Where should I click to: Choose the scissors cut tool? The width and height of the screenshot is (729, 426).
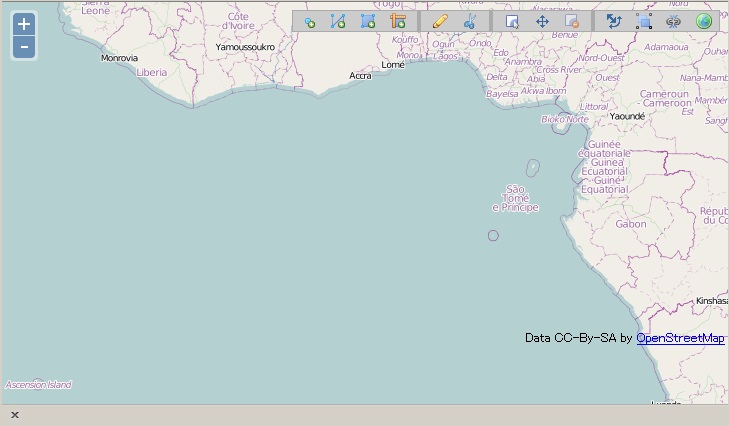pyautogui.click(x=469, y=22)
